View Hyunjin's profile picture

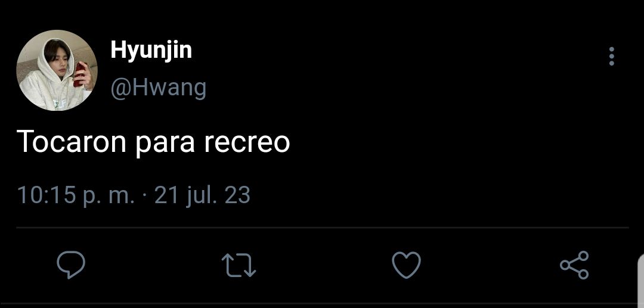click(57, 70)
